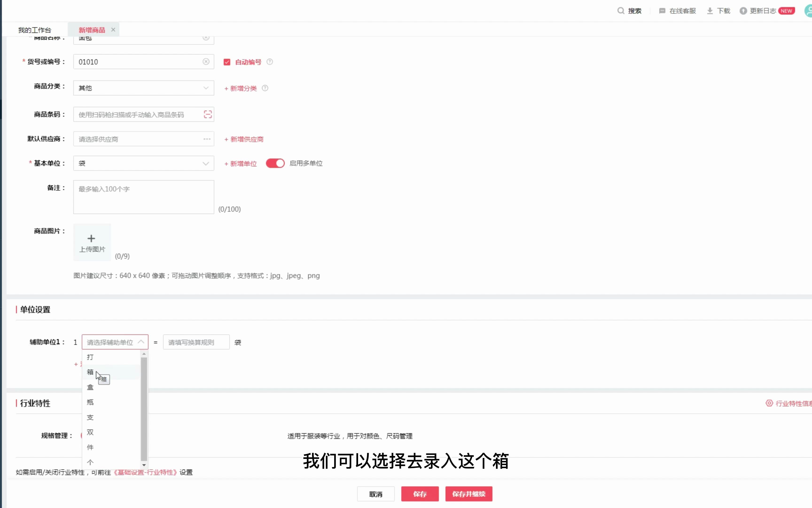
Task: Click 保存并继续 button
Action: 469,494
